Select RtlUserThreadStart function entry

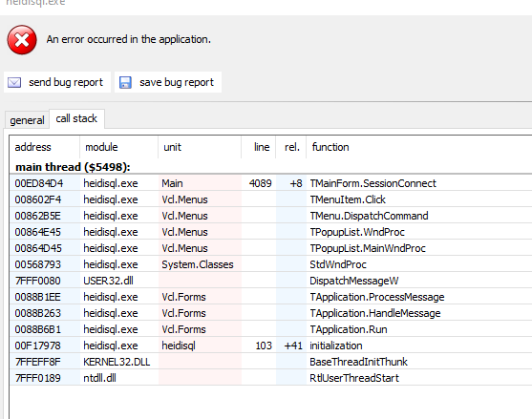coord(354,378)
